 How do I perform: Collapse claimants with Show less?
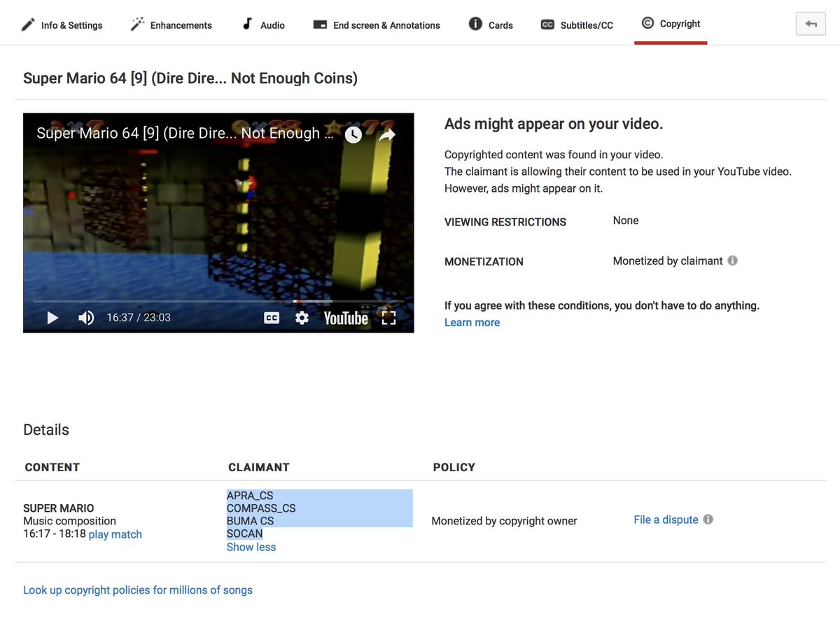(251, 547)
